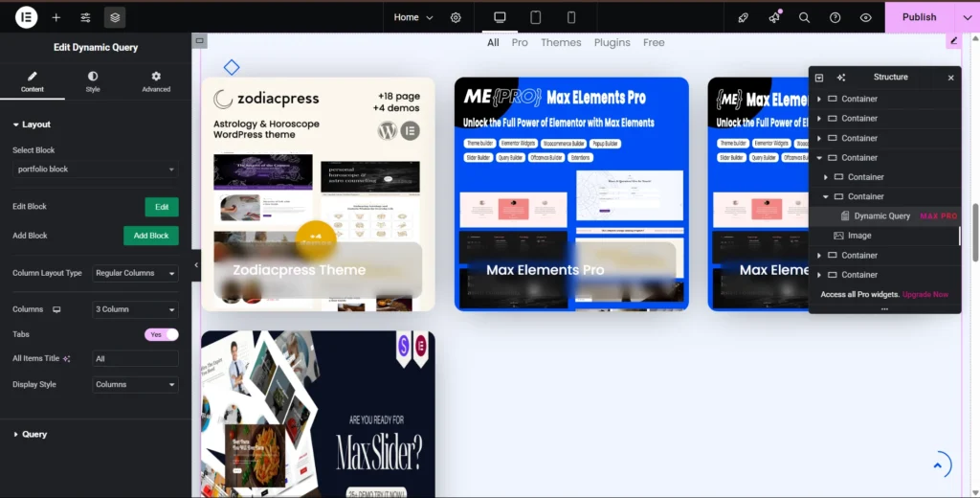This screenshot has width=980, height=498.
Task: Click the green Edit block button
Action: [162, 207]
